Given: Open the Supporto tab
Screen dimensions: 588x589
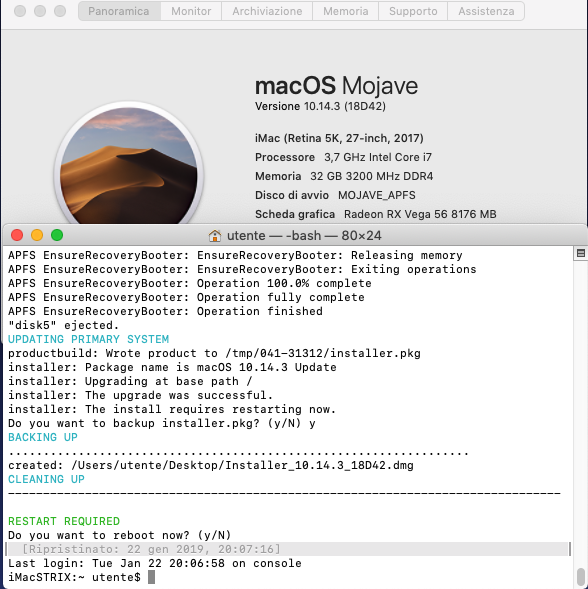Looking at the screenshot, I should coord(413,11).
